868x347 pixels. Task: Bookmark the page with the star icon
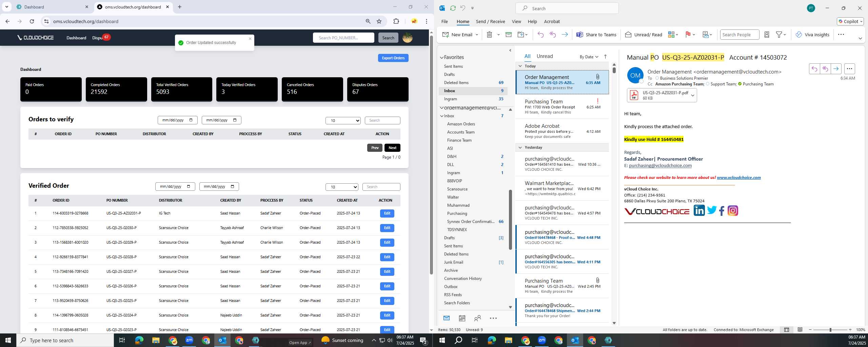point(379,21)
